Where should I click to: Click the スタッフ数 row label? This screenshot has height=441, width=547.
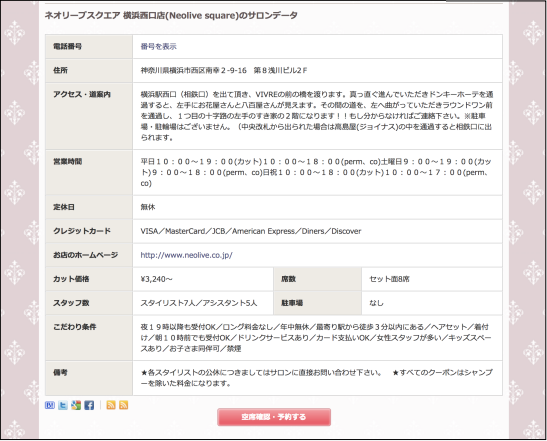[71, 303]
